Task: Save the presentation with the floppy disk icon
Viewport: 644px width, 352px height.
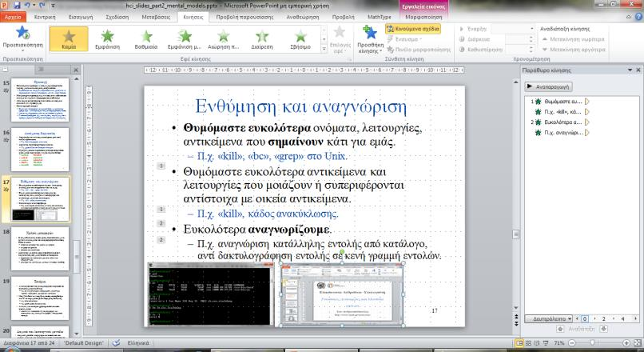Action: [17, 6]
